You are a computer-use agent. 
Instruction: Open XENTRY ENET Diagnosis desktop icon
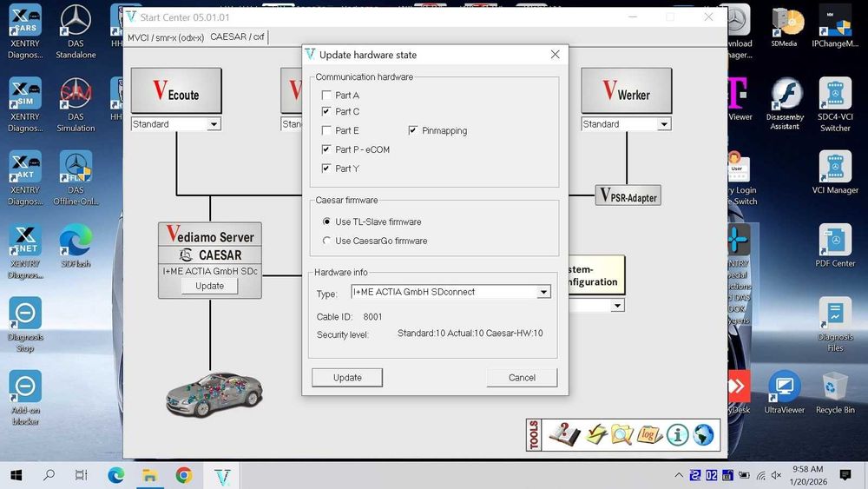(x=25, y=251)
